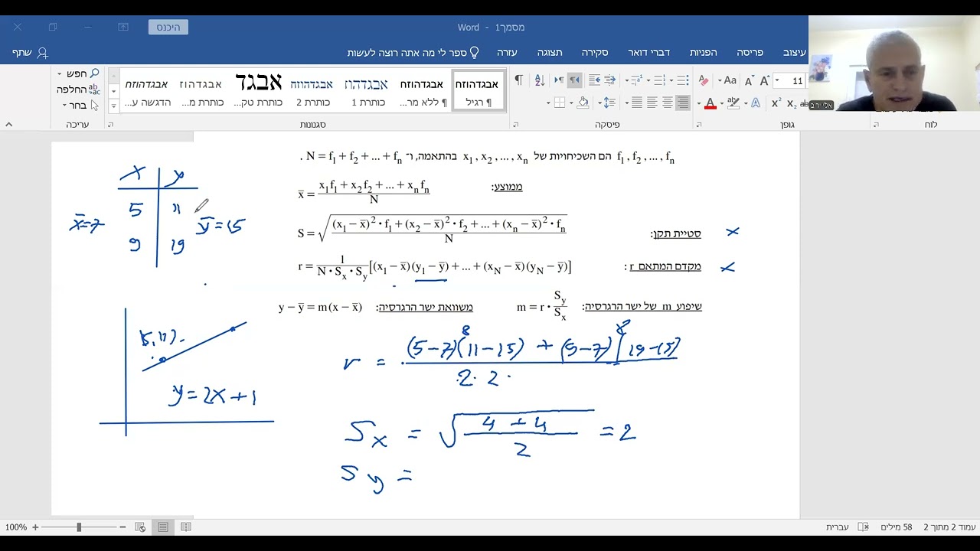Image resolution: width=980 pixels, height=551 pixels.
Task: Open the תצוגה (View) tab
Action: click(x=549, y=52)
